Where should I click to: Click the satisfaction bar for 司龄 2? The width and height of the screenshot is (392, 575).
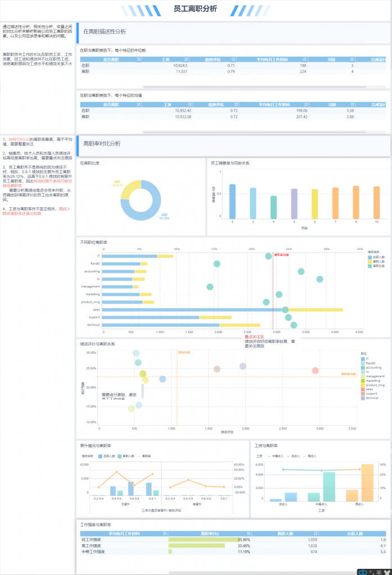pyautogui.click(x=233, y=202)
